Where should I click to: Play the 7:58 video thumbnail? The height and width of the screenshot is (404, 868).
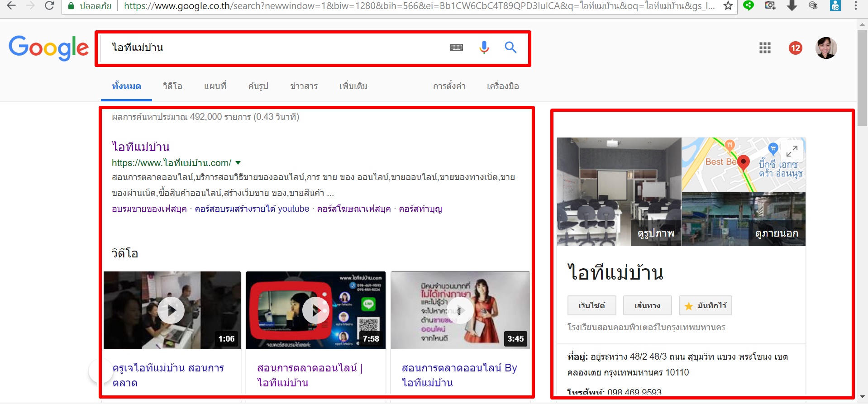316,310
